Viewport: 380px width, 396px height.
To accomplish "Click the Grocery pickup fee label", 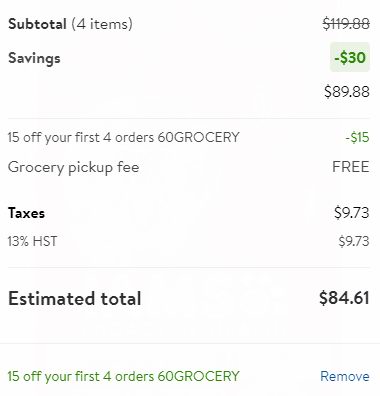I will click(73, 167).
